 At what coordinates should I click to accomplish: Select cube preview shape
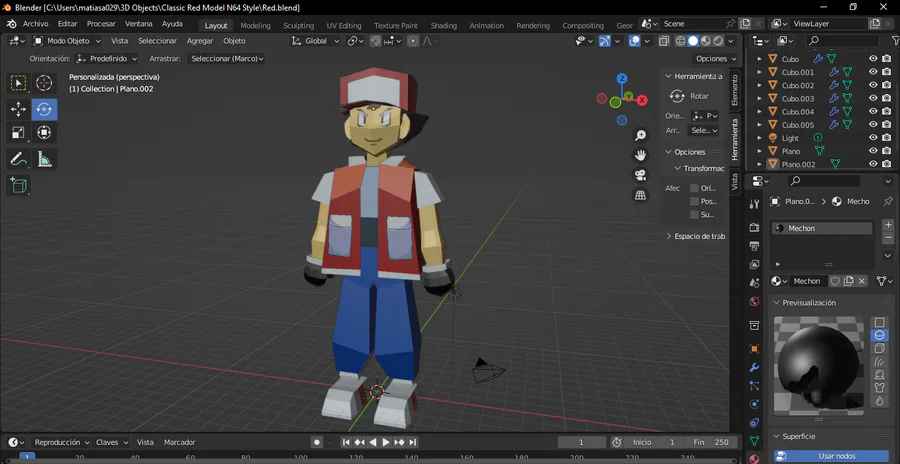(879, 349)
